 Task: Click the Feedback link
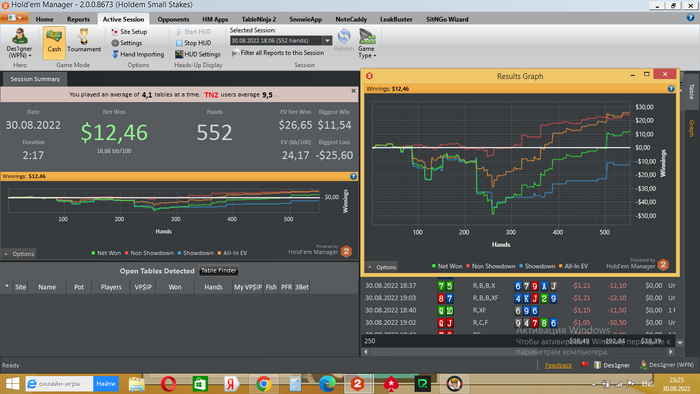coord(558,365)
